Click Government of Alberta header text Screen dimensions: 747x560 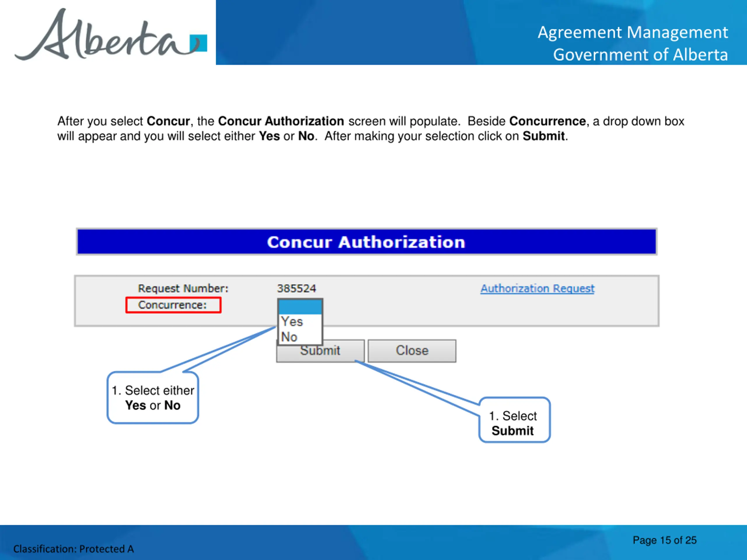pos(640,55)
